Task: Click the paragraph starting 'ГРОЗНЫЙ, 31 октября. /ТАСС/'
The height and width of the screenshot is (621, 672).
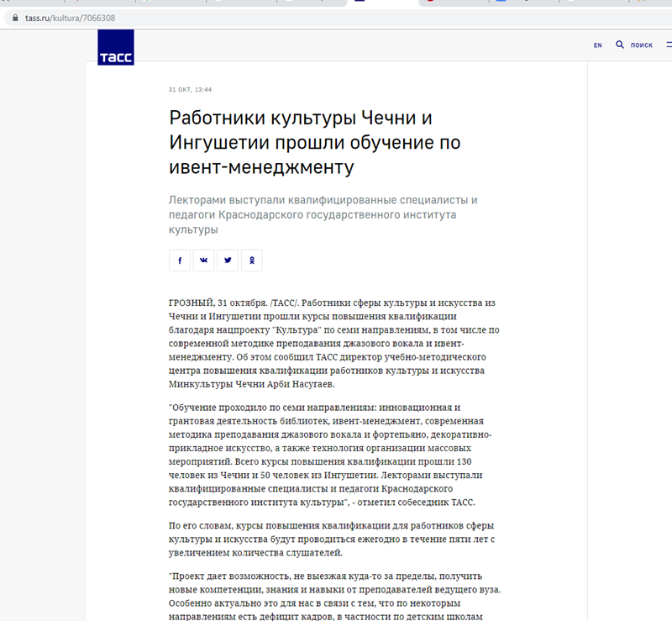Action: (333, 344)
